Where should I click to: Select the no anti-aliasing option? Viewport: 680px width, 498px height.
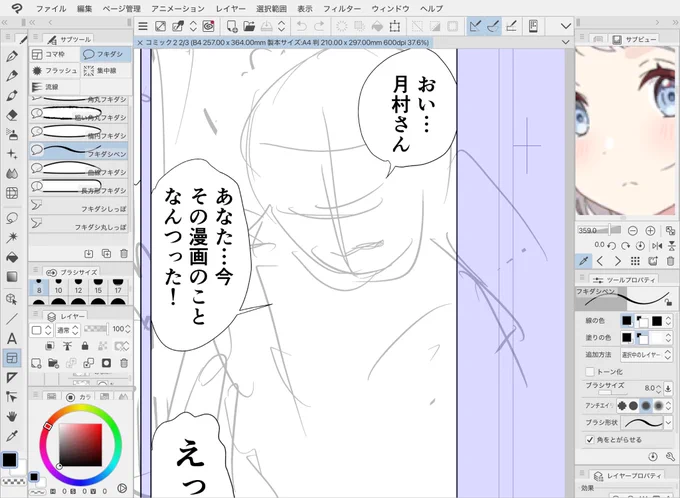622,406
